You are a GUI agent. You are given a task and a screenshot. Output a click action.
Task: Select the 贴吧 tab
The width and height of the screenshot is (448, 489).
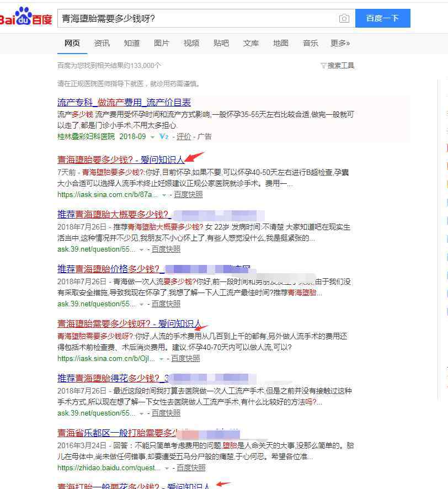pyautogui.click(x=221, y=43)
